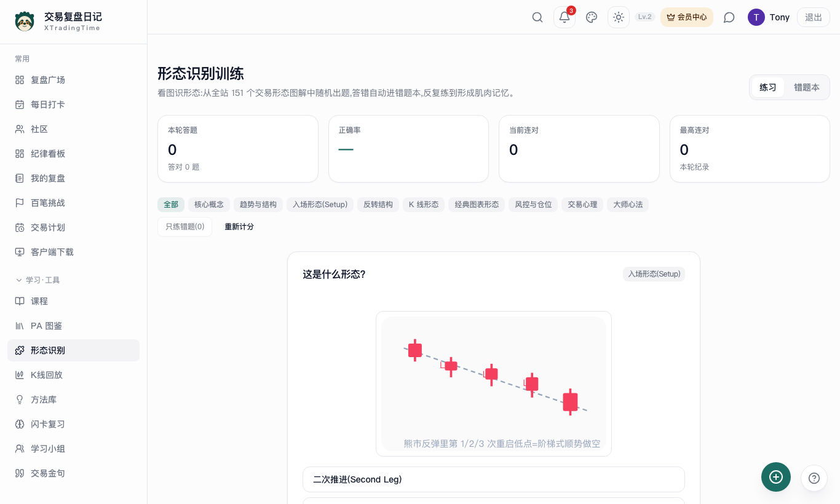Switch to the 错题本 tab
The width and height of the screenshot is (840, 504).
807,87
